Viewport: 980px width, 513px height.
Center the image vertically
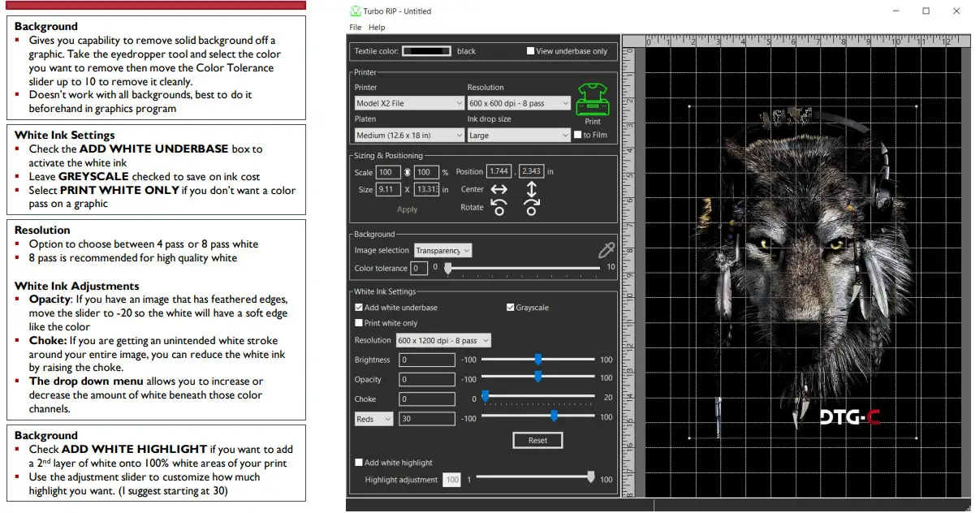point(532,188)
